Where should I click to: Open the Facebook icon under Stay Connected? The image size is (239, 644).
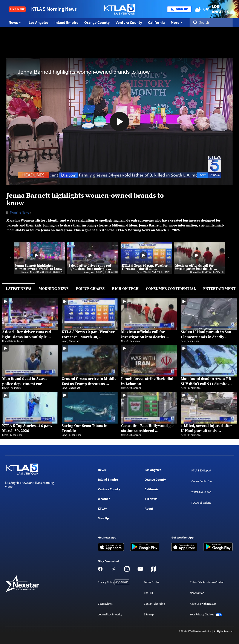(x=100, y=569)
